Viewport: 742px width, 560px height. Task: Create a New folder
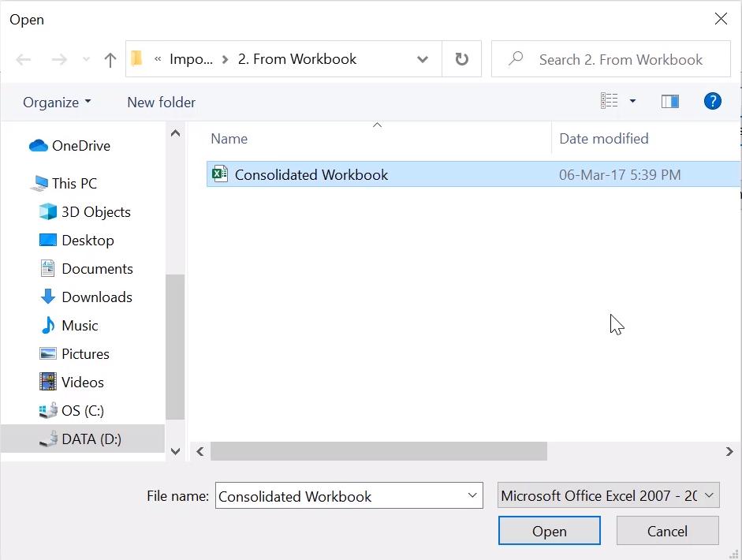[x=160, y=102]
